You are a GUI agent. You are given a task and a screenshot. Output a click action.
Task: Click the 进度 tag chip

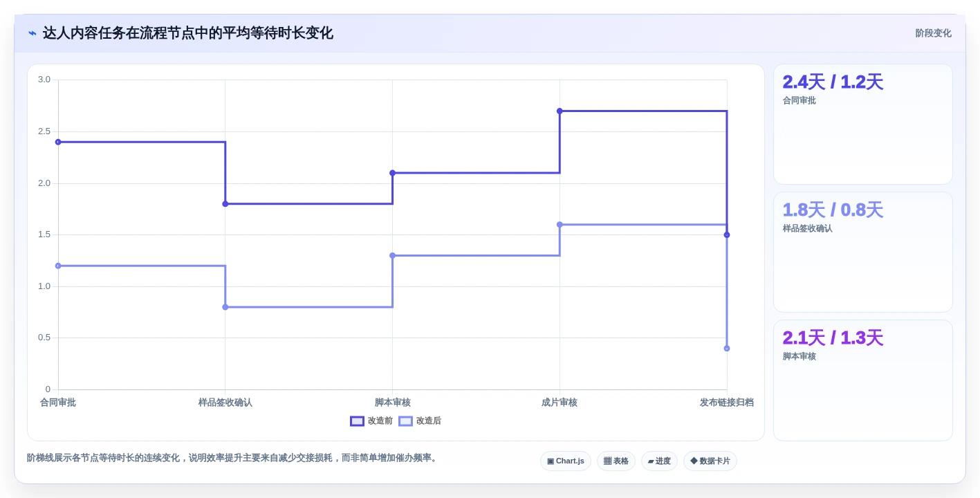(x=659, y=461)
